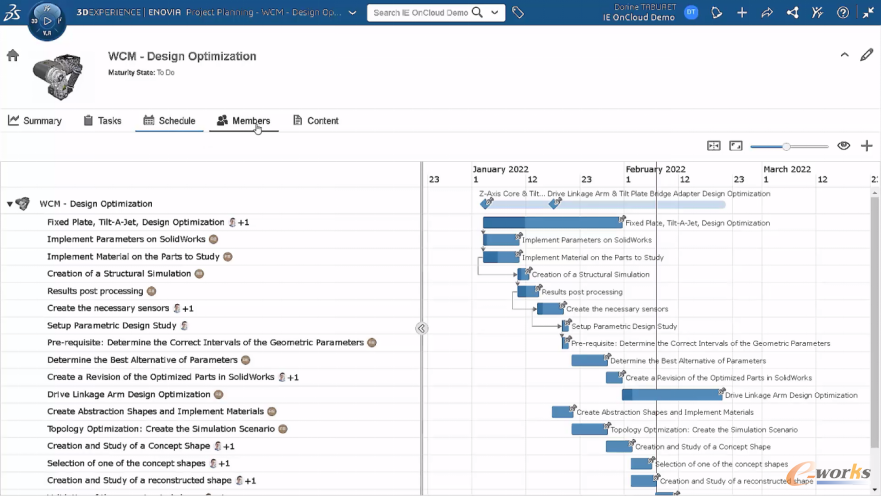The height and width of the screenshot is (496, 881).
Task: Click the collapse window arrows icon
Action: pyautogui.click(x=868, y=12)
